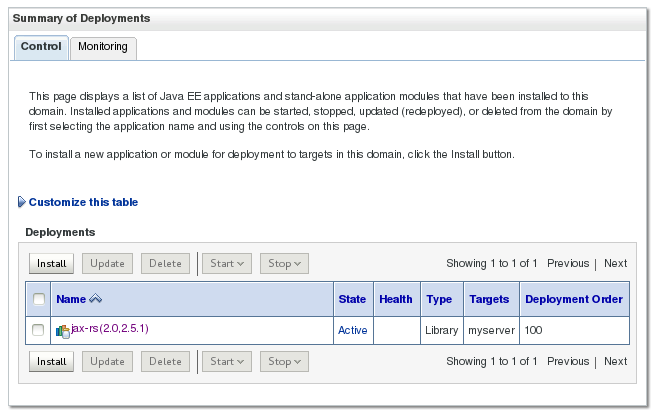Click the Customize this table link

(83, 202)
